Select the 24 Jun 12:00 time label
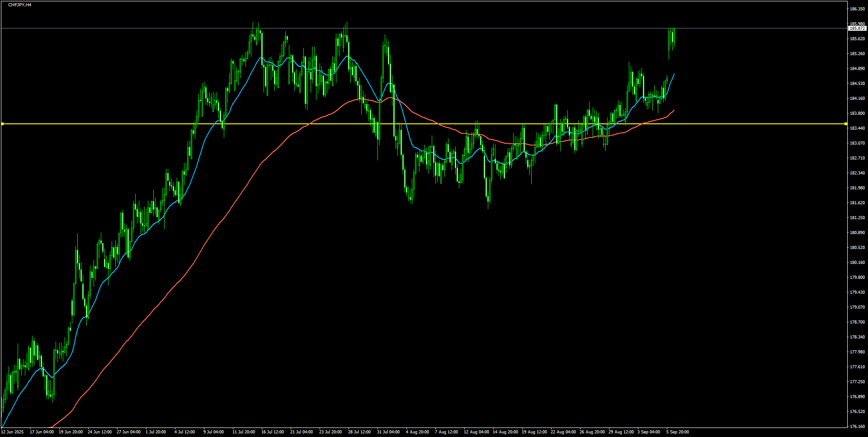868x437 pixels. click(99, 432)
